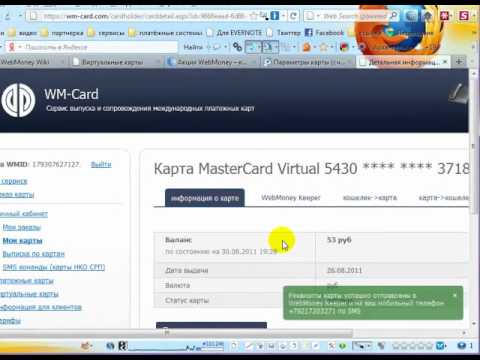Select the информация о карте tab
This screenshot has height=360, width=480.
tap(205, 198)
